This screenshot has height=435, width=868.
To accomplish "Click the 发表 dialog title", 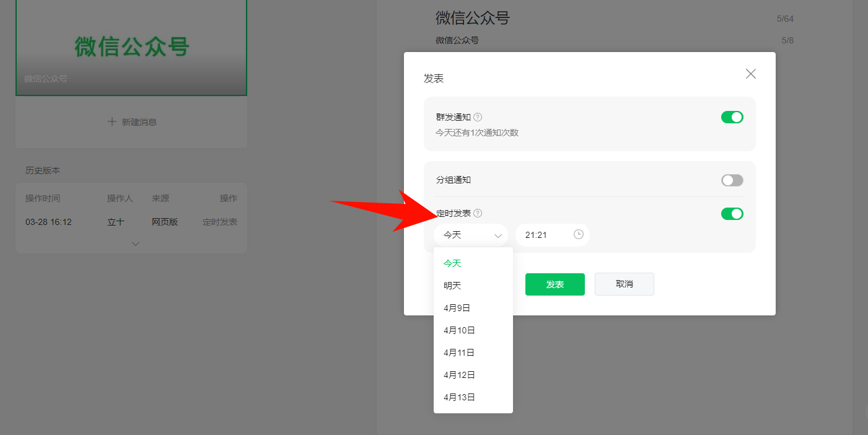I will point(434,79).
